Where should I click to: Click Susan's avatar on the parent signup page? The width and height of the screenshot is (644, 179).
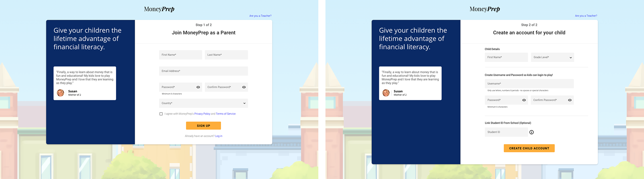coord(60,93)
